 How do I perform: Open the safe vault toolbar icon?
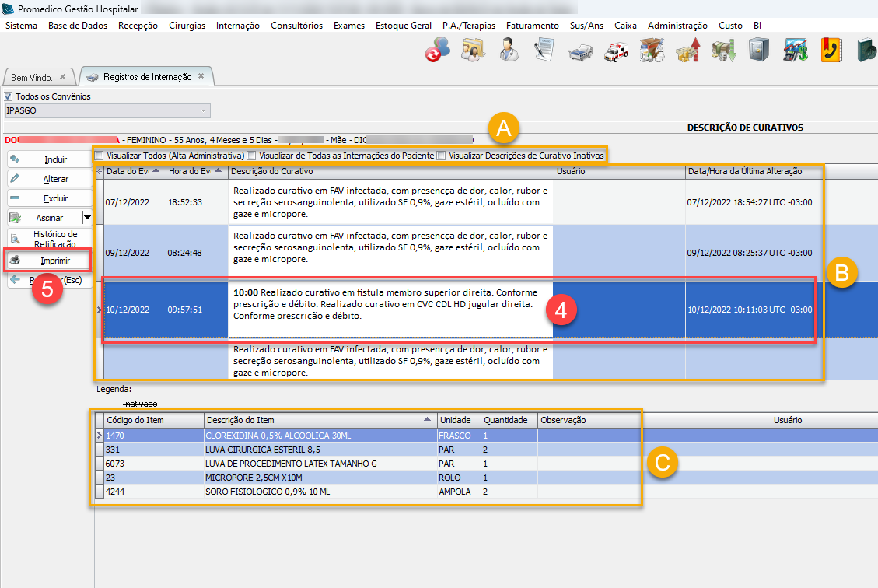(759, 51)
